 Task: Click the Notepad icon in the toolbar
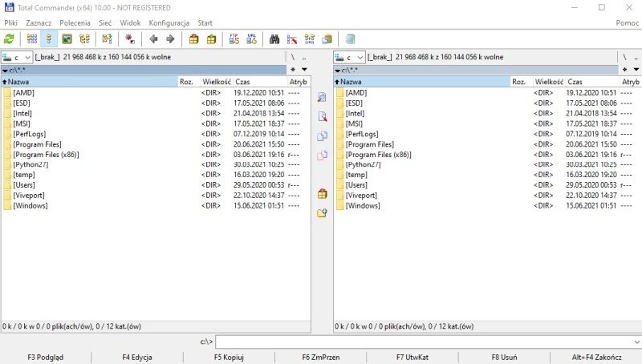pos(350,38)
